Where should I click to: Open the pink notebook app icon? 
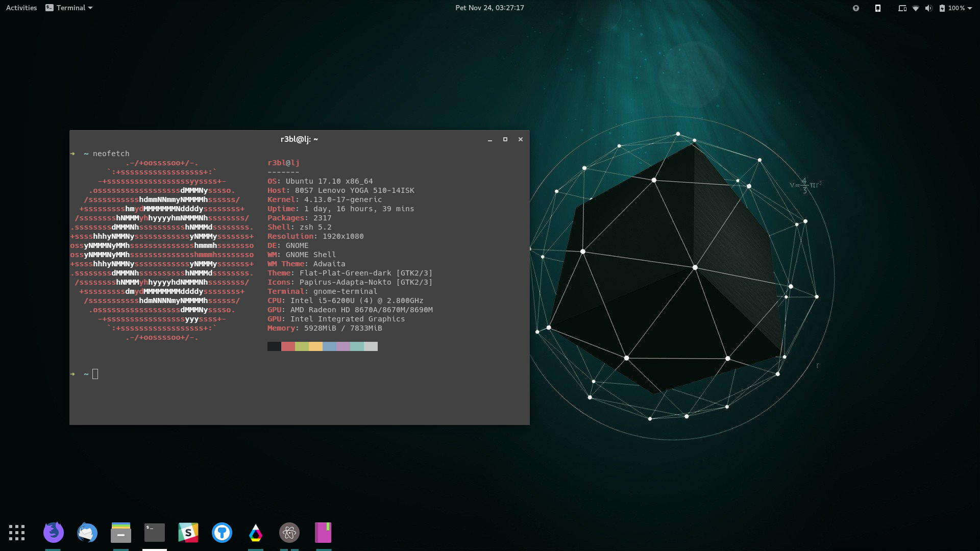[323, 533]
